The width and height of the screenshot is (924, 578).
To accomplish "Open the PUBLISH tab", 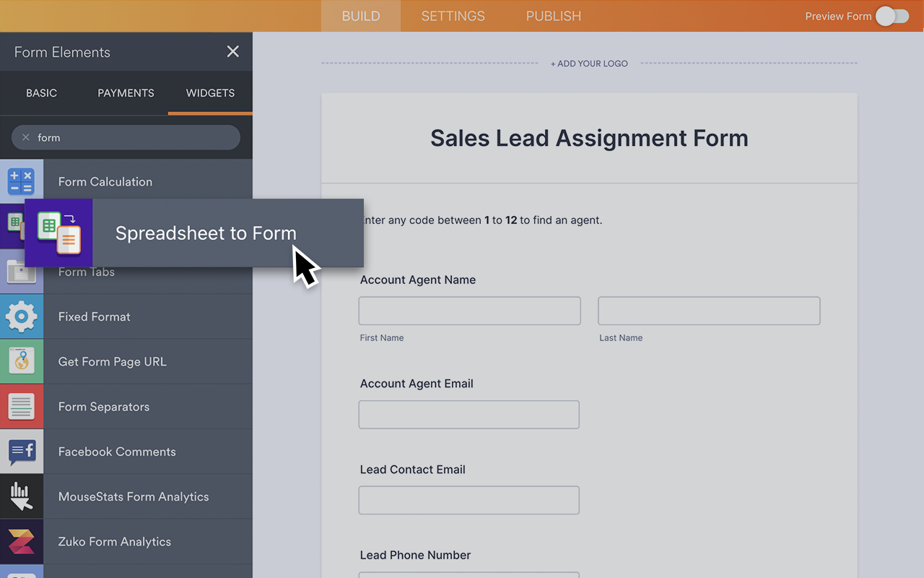I will 553,16.
